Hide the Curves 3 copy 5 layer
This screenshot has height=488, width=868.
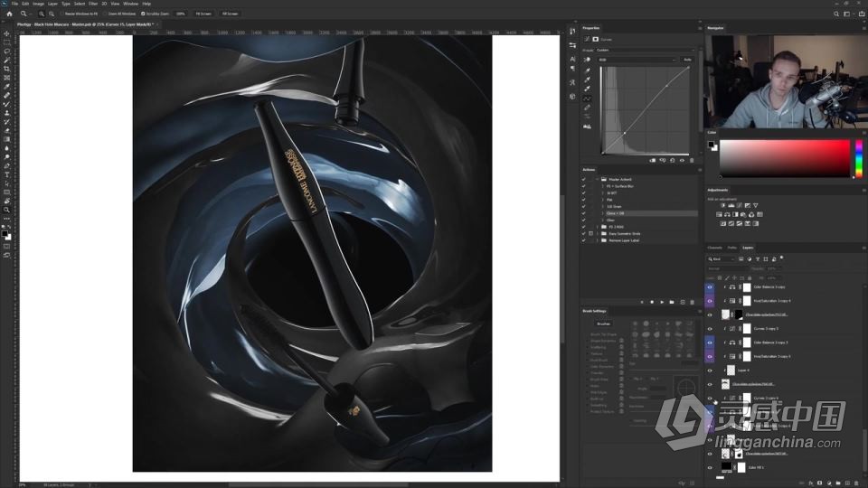coord(710,329)
